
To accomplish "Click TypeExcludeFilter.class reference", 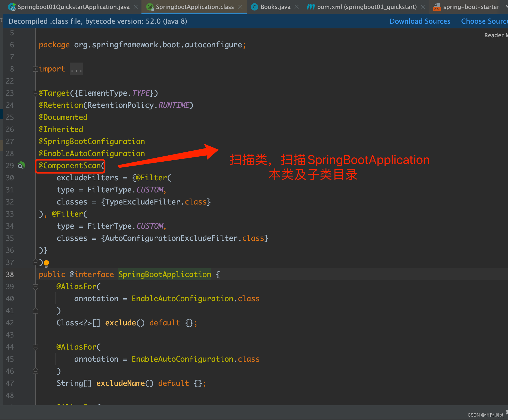I will coord(156,202).
